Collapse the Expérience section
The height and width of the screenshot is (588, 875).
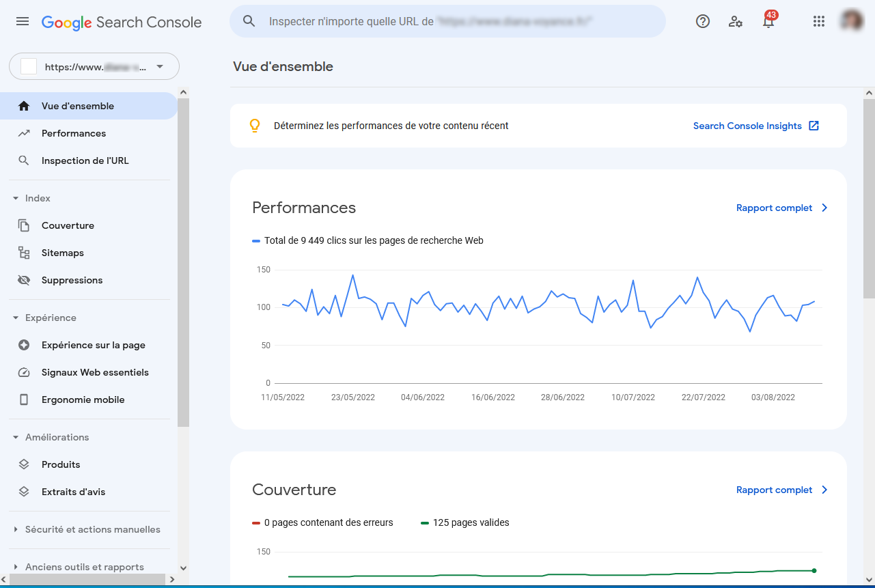(x=16, y=318)
